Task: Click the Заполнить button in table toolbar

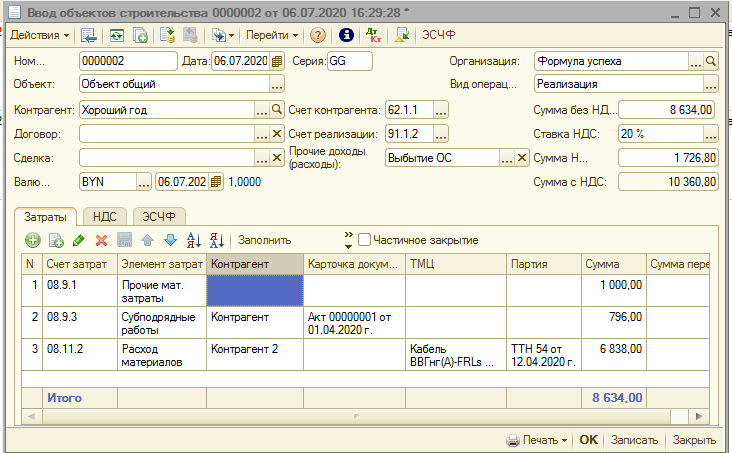Action: click(x=265, y=240)
